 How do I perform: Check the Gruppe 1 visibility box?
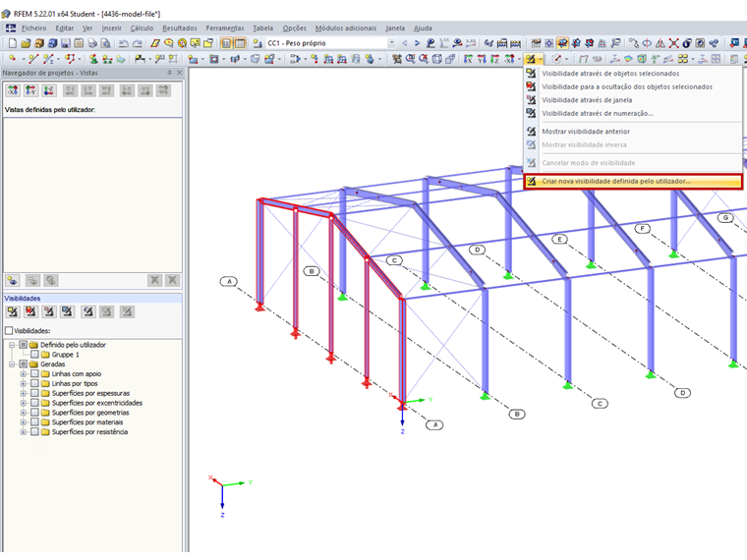click(x=34, y=355)
